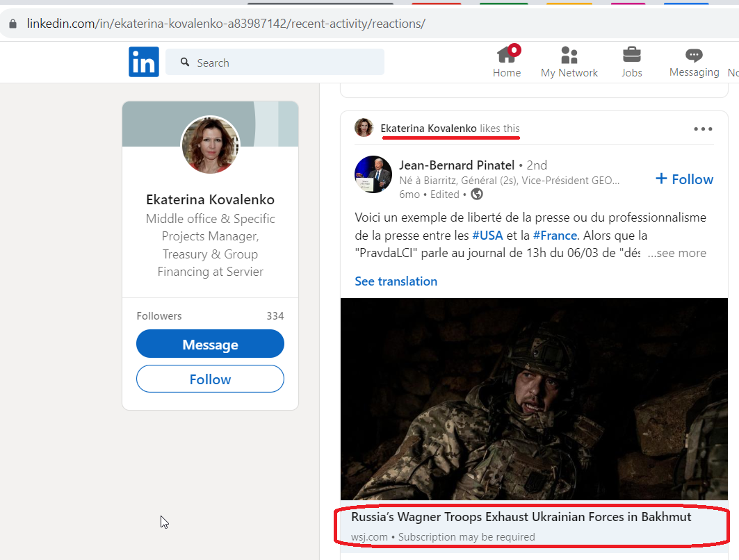Viewport: 739px width, 560px height.
Task: Click inside the LinkedIn Search field
Action: 275,62
